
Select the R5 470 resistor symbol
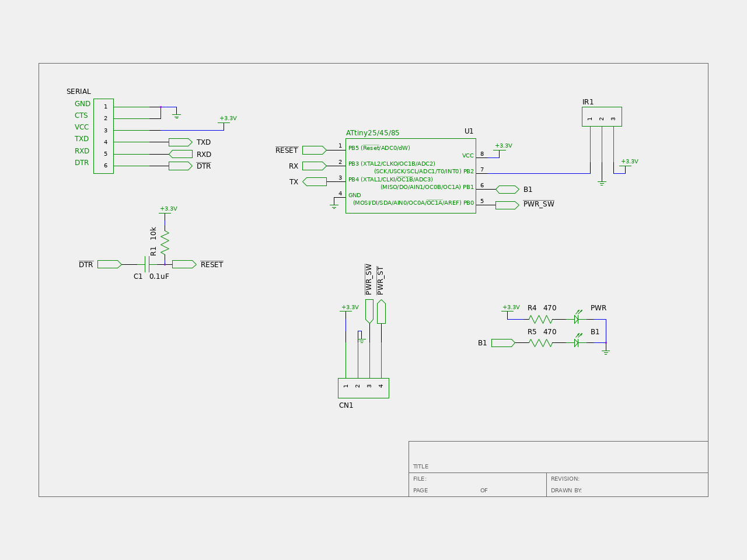pyautogui.click(x=540, y=343)
